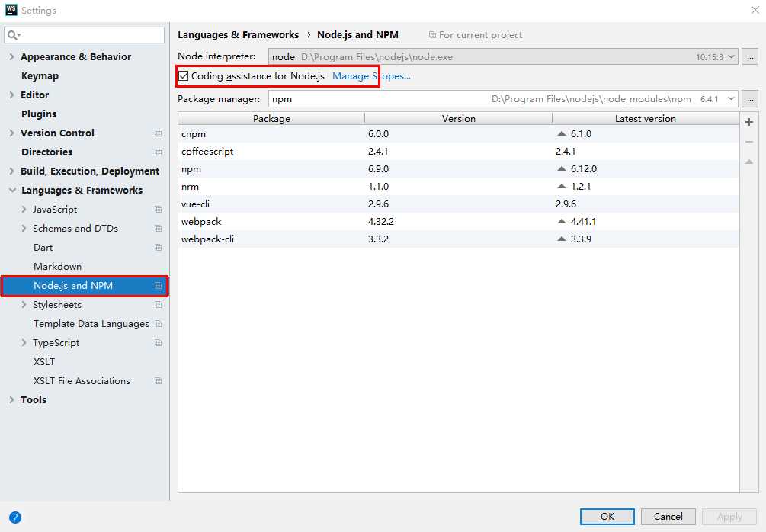766x532 pixels.
Task: Click npm version 6.9.0 cell
Action: pyautogui.click(x=378, y=168)
